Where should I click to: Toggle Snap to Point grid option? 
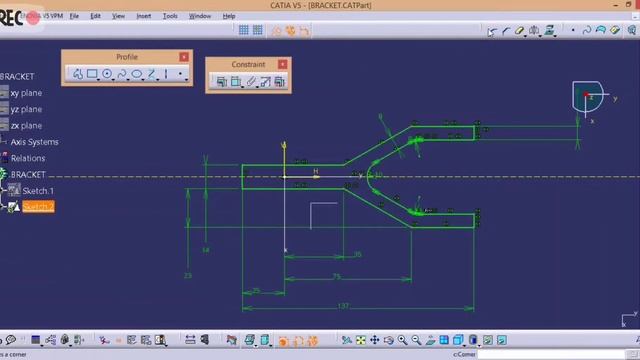(x=258, y=30)
